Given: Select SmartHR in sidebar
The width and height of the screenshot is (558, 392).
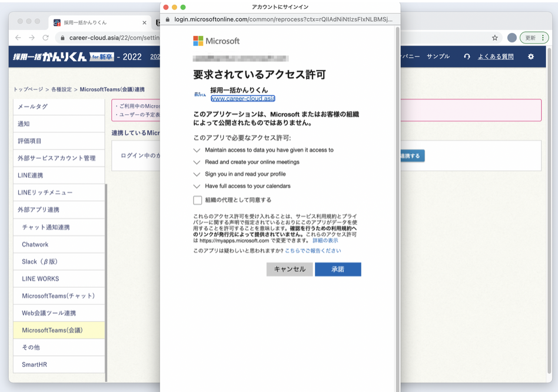Looking at the screenshot, I should point(59,364).
